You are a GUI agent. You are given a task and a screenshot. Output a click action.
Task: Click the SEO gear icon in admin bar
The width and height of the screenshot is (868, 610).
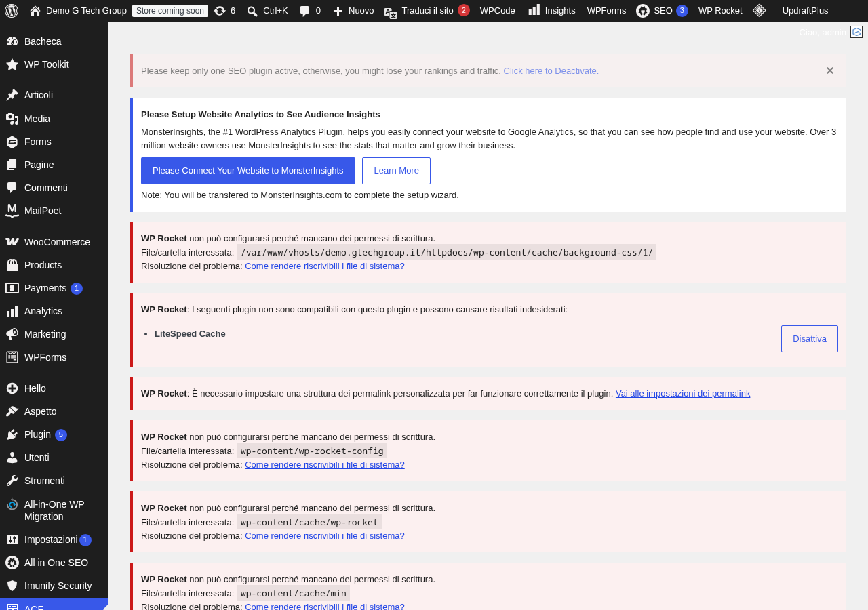643,11
